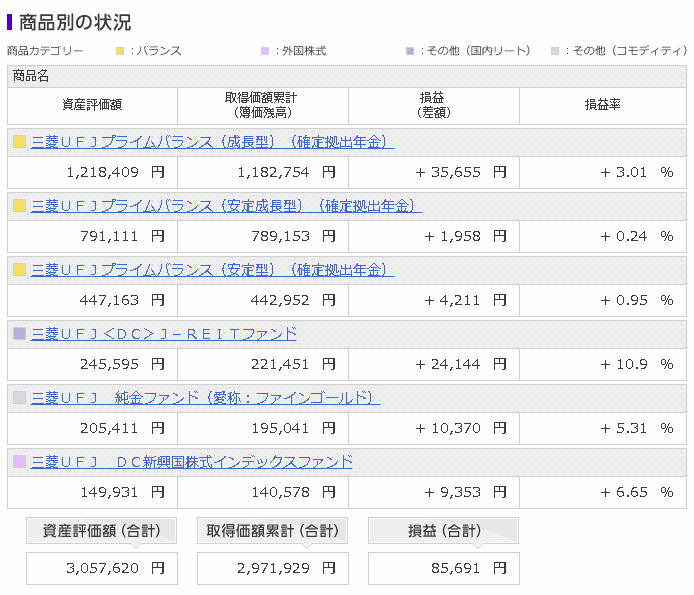Click gray swatch beside 純金ファンド
The height and width of the screenshot is (595, 694).
pos(19,397)
